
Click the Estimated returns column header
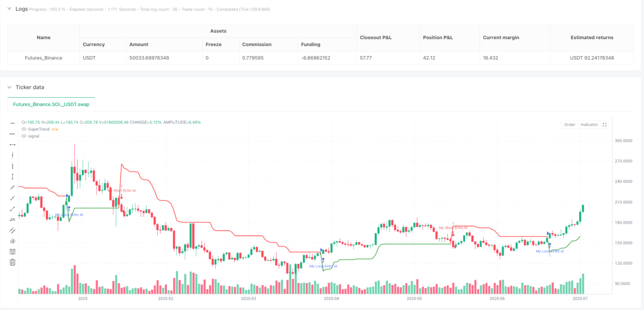pos(591,38)
